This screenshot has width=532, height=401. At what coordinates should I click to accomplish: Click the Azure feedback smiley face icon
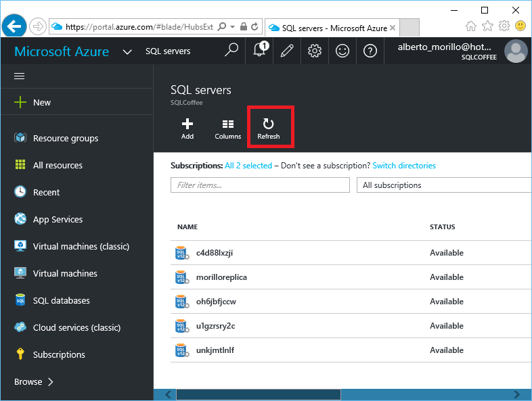pos(342,51)
